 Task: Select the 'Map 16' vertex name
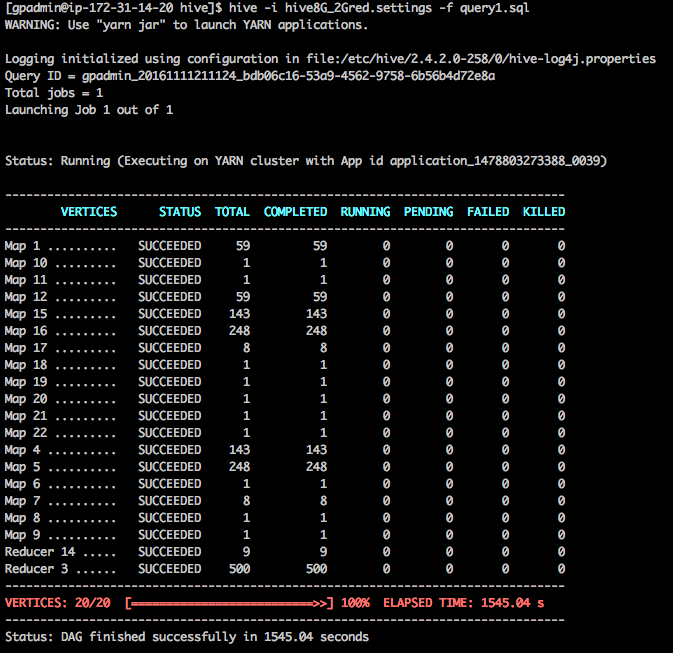[26, 331]
